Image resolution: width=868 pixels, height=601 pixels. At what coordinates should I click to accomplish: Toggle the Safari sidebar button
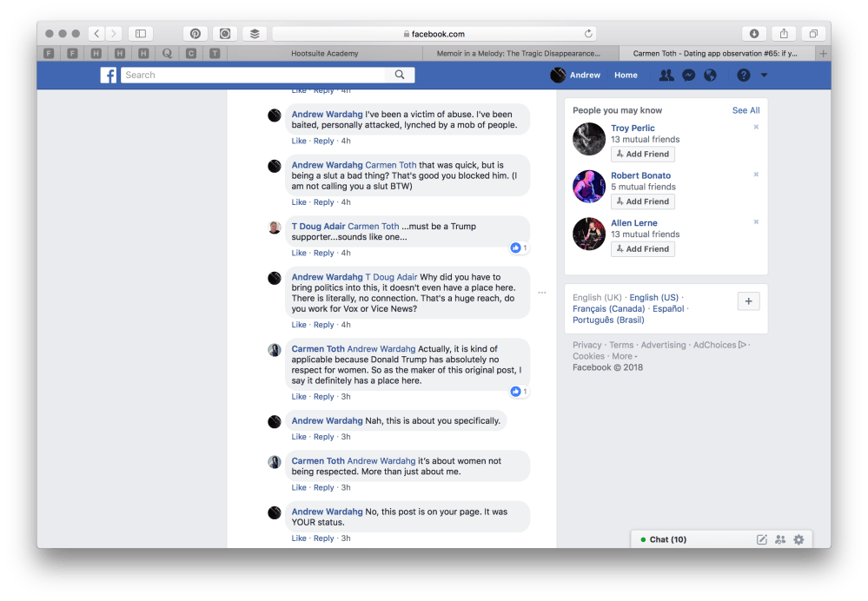click(140, 34)
